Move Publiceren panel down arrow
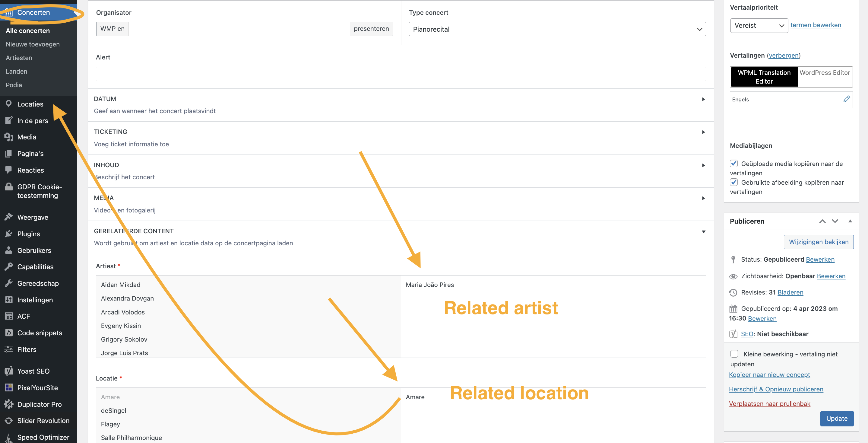 pos(835,221)
